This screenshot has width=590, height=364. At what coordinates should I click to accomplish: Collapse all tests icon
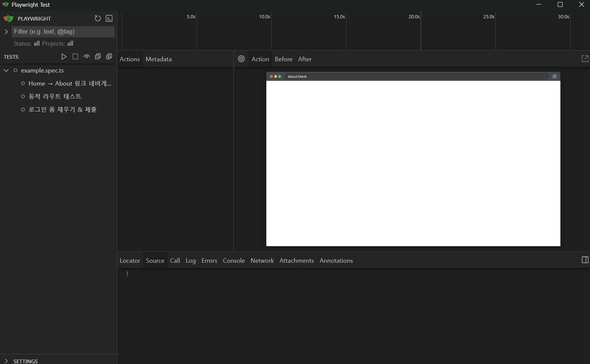click(x=98, y=57)
